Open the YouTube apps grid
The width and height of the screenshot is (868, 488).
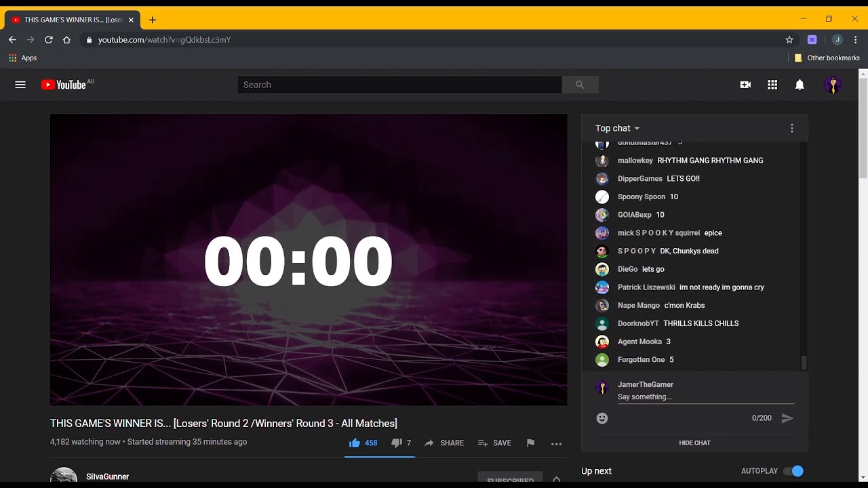tap(772, 85)
